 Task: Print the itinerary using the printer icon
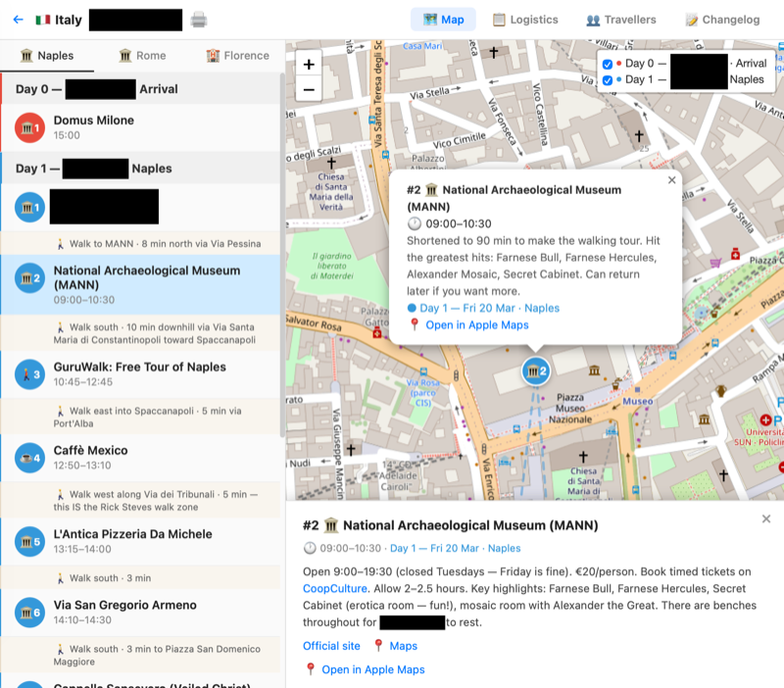point(199,19)
